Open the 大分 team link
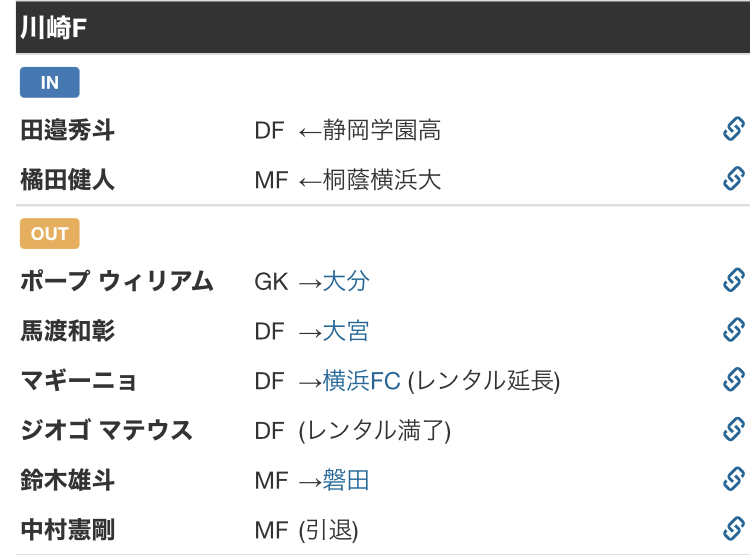 click(346, 281)
